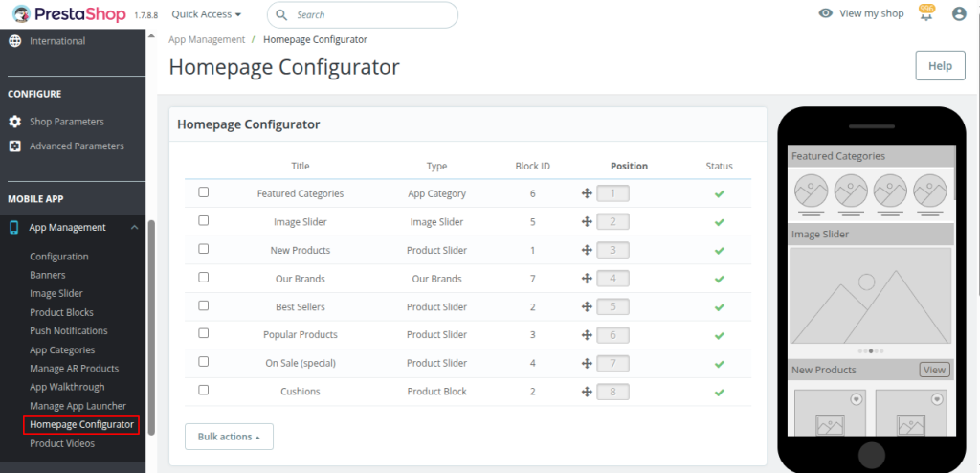
Task: Grab move handle for Cushions row
Action: point(587,392)
